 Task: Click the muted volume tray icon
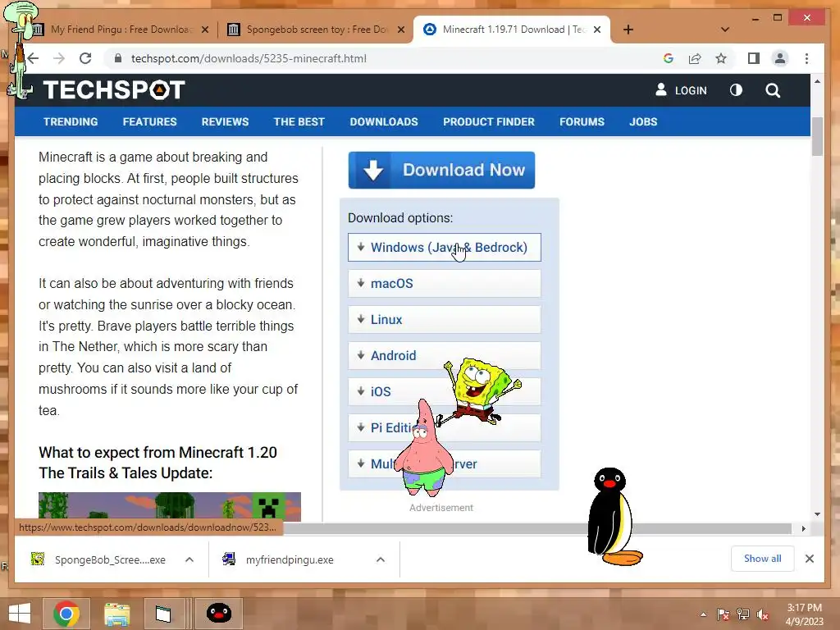(763, 614)
